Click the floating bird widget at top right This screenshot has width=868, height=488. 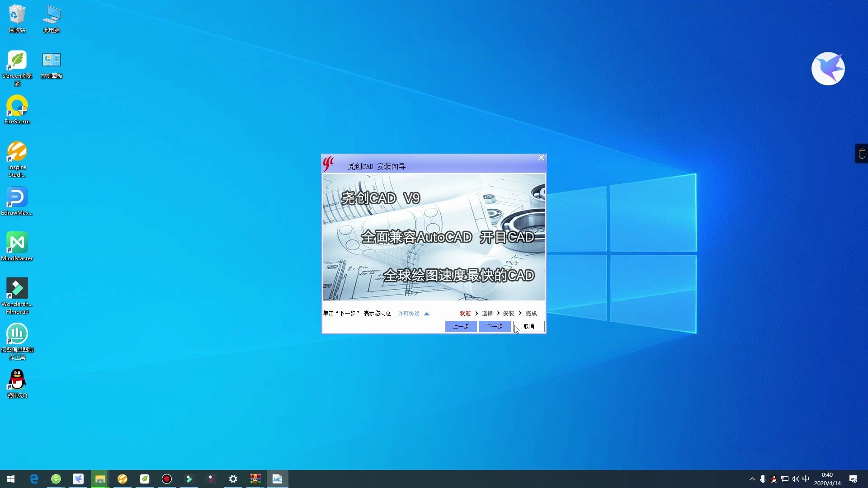click(828, 69)
